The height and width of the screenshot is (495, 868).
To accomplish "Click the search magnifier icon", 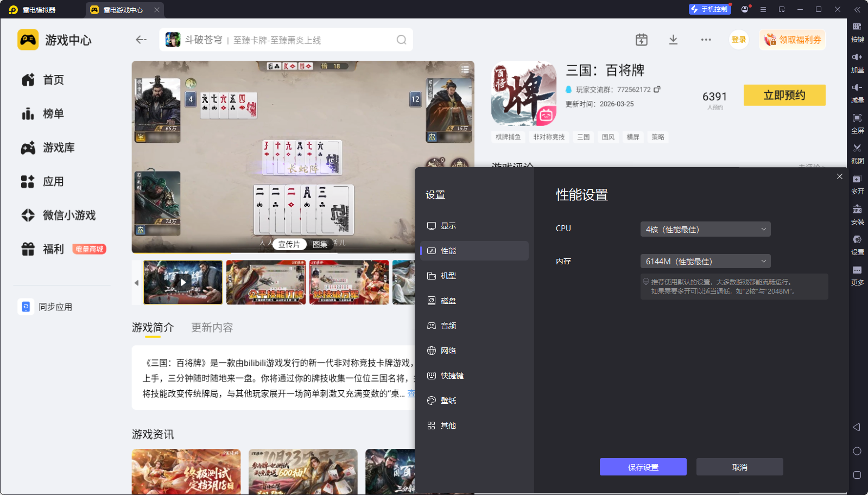I will point(401,40).
